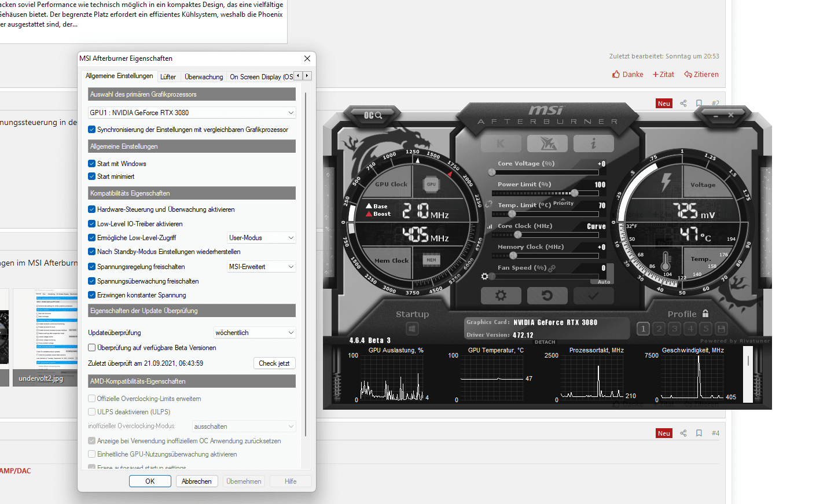The height and width of the screenshot is (504, 816).
Task: Click the +Zitat link
Action: (x=663, y=74)
